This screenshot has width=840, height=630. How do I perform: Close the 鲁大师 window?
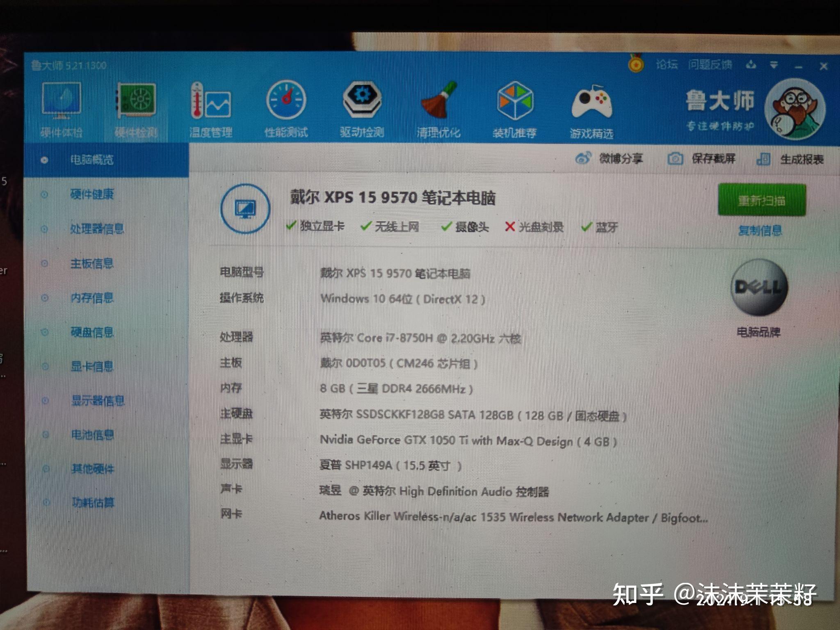coord(824,66)
